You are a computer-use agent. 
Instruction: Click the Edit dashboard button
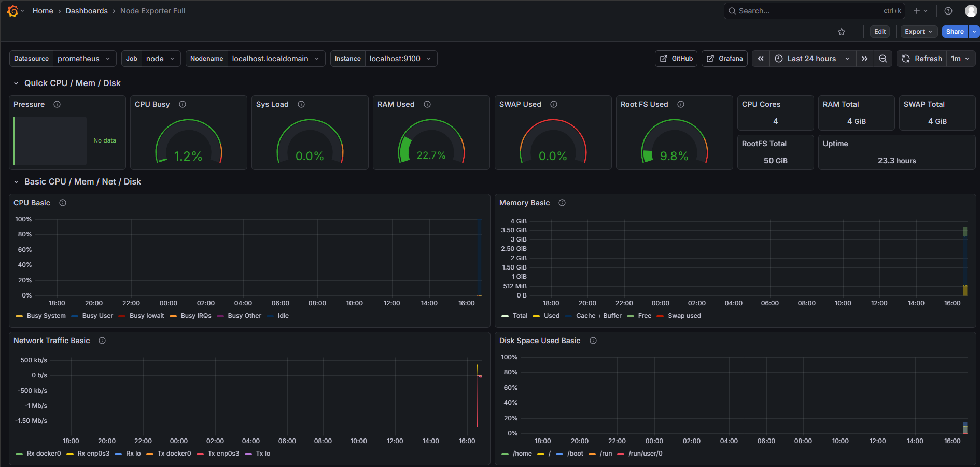(880, 32)
